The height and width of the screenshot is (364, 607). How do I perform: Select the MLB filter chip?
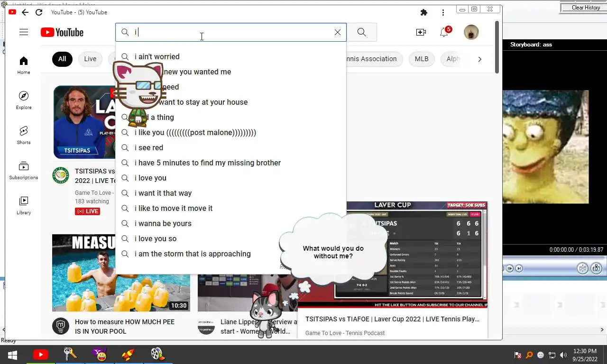click(x=422, y=59)
